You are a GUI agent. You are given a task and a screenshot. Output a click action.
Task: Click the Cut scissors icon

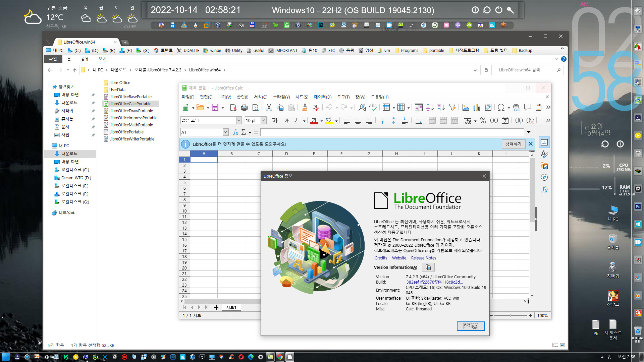point(269,107)
